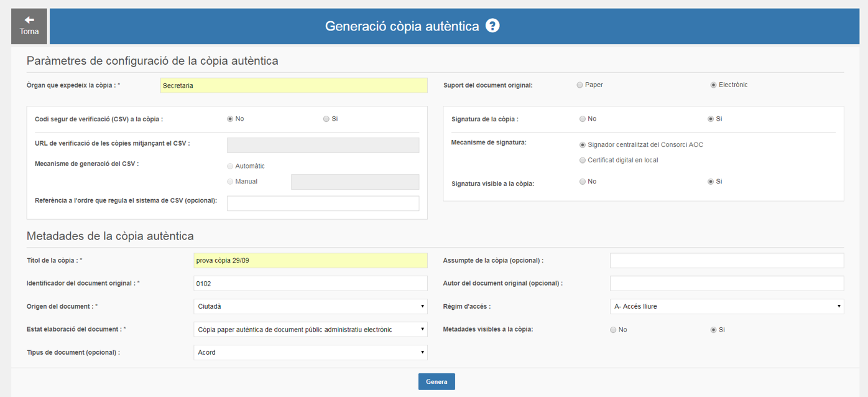
Task: Click the Torna back arrow button
Action: click(29, 26)
